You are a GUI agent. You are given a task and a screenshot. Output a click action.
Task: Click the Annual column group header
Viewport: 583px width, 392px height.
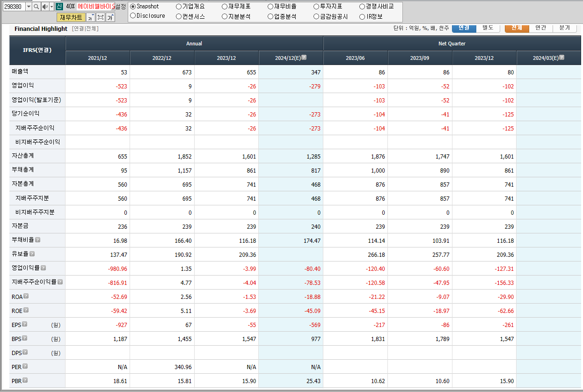click(x=194, y=44)
